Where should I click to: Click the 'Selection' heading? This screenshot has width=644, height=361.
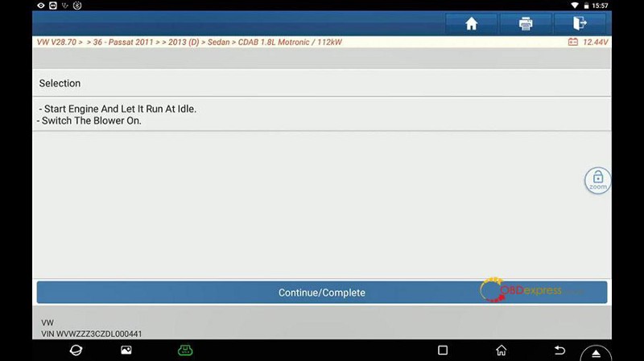(x=60, y=84)
